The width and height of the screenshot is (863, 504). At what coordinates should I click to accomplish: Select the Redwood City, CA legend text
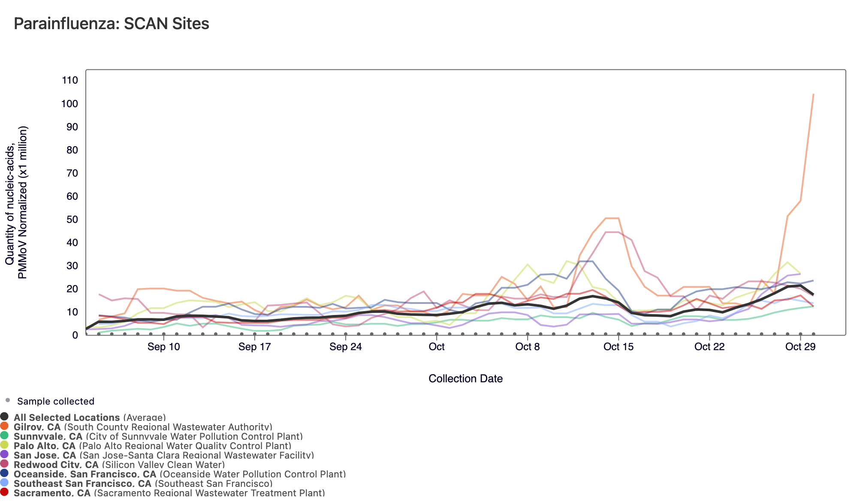pyautogui.click(x=56, y=465)
